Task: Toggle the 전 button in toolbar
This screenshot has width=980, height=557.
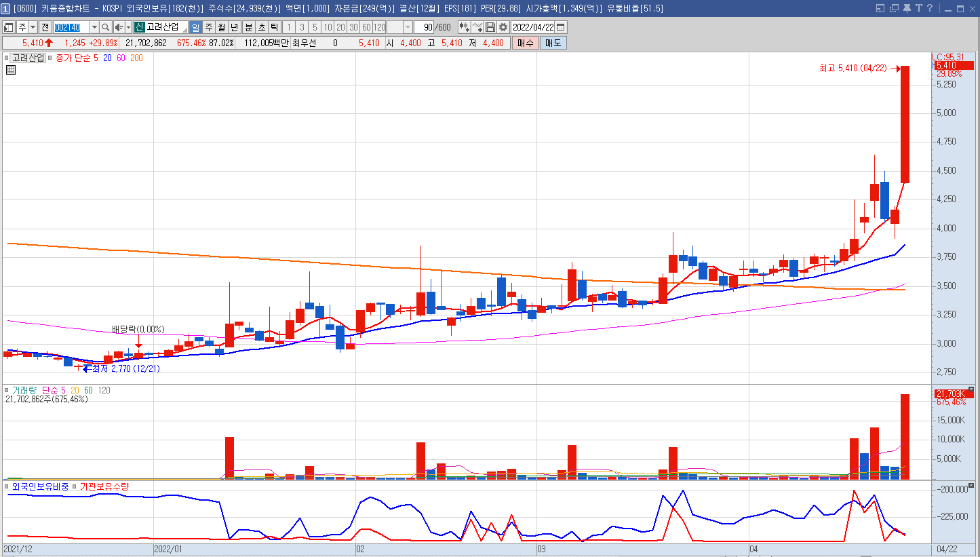Action: point(45,27)
